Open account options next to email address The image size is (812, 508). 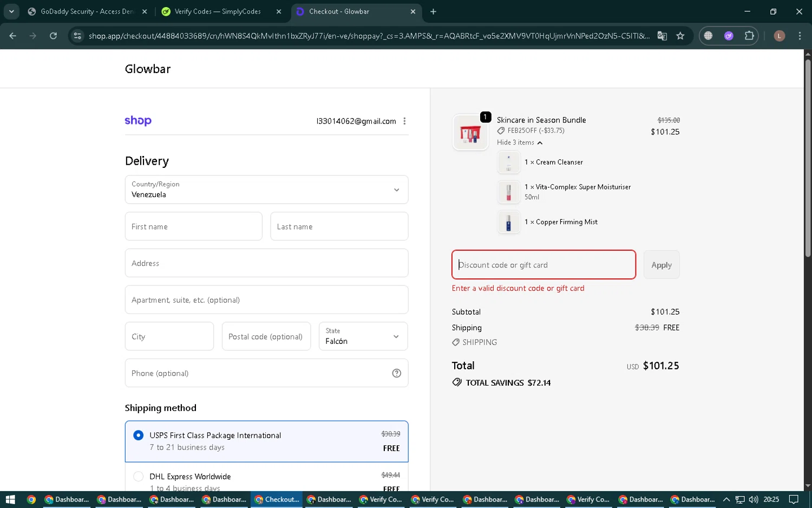(404, 121)
